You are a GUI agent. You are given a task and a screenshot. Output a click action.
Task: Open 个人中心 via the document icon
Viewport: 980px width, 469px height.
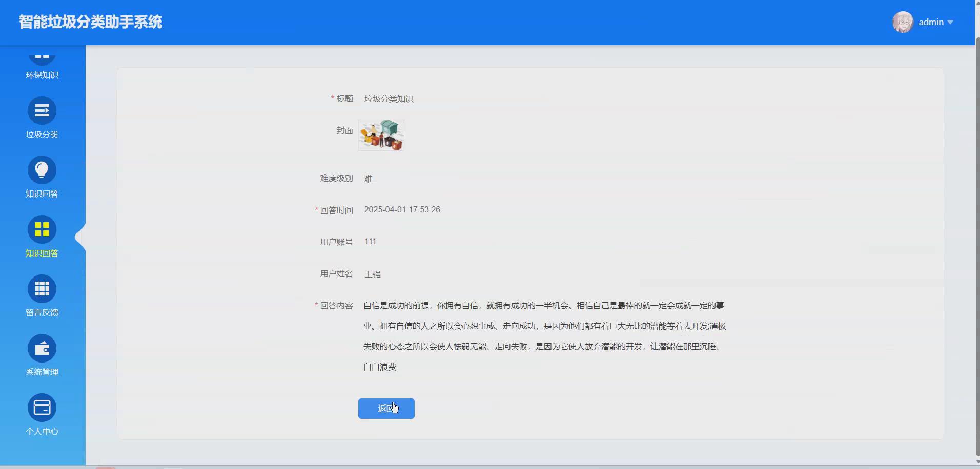(42, 408)
